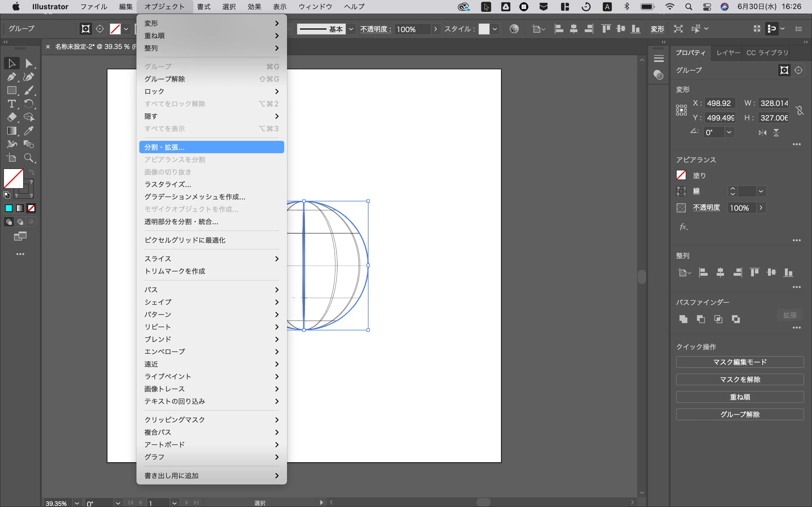Viewport: 812px width, 507px height.
Task: Click Unite icon in Pathfinder panel
Action: [x=683, y=319]
